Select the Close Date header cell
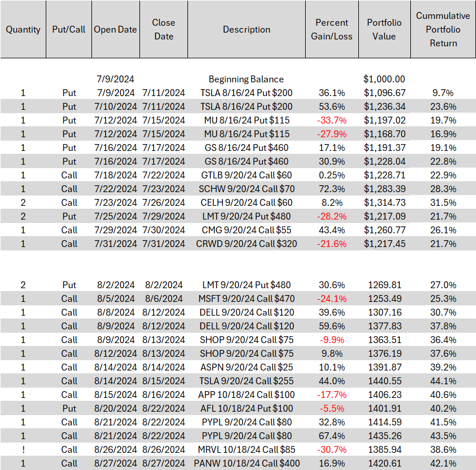The image size is (476, 470). pyautogui.click(x=163, y=29)
